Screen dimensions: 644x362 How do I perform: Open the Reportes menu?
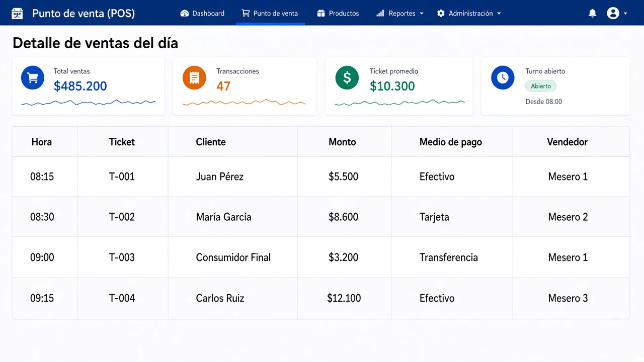400,14
